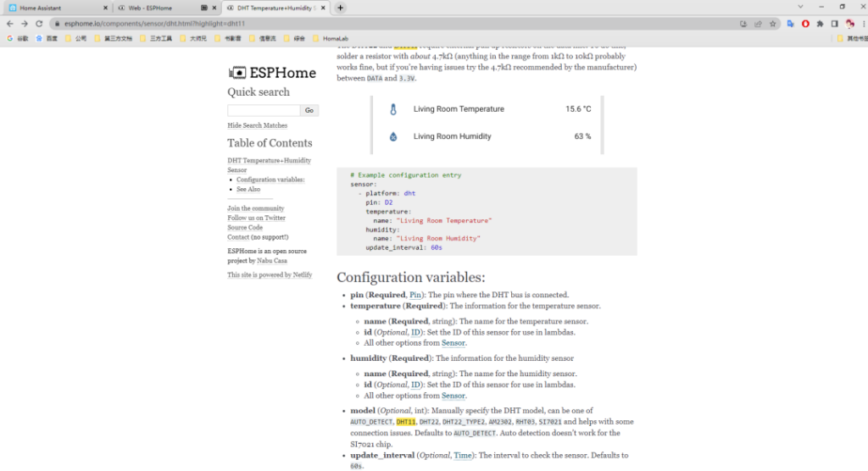Click the Go search button
Viewport: 868px width, 471px height.
(309, 110)
